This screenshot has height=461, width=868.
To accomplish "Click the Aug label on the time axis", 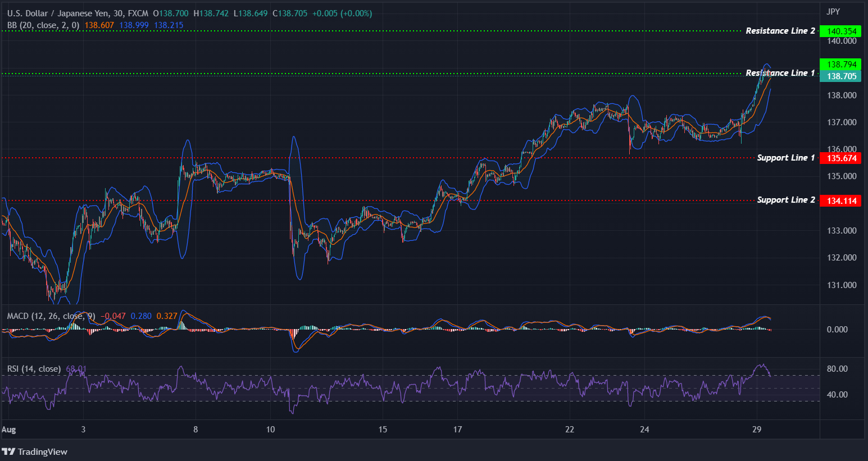I will 10,428.
